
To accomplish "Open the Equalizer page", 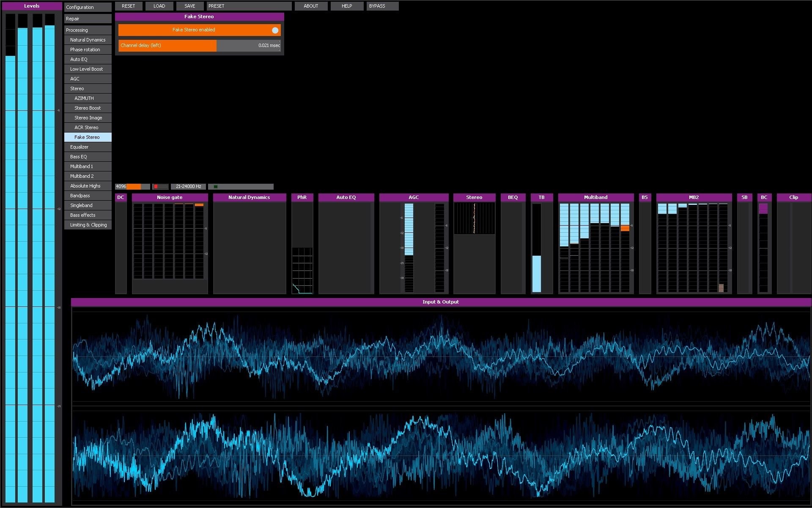I will pyautogui.click(x=88, y=147).
